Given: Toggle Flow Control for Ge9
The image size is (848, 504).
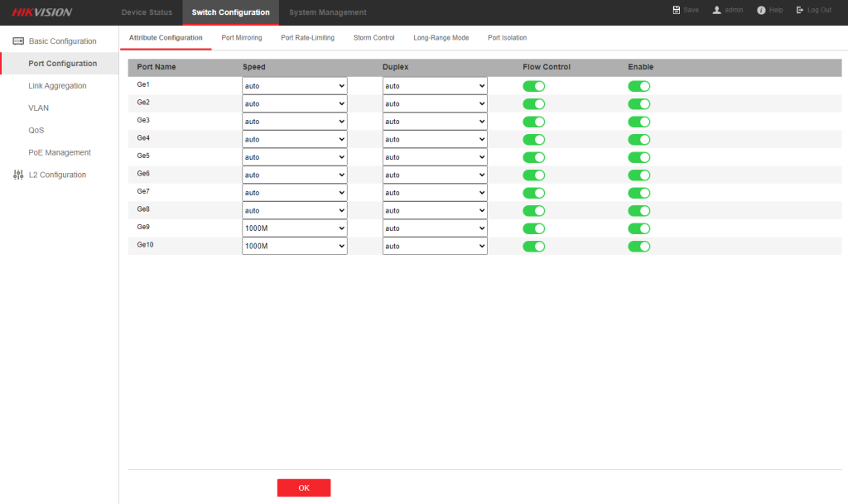Looking at the screenshot, I should [534, 229].
